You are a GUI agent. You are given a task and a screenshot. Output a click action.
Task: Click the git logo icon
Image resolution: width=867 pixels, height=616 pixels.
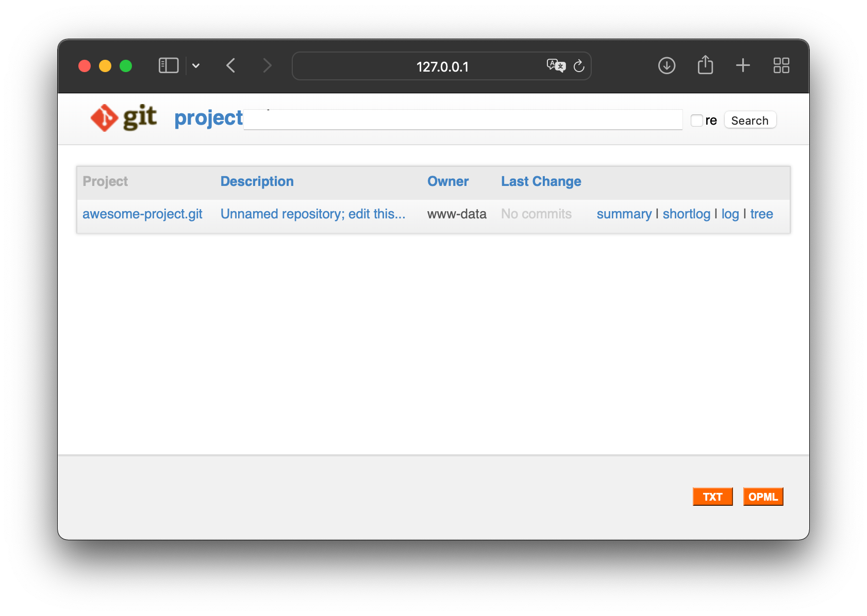coord(124,118)
